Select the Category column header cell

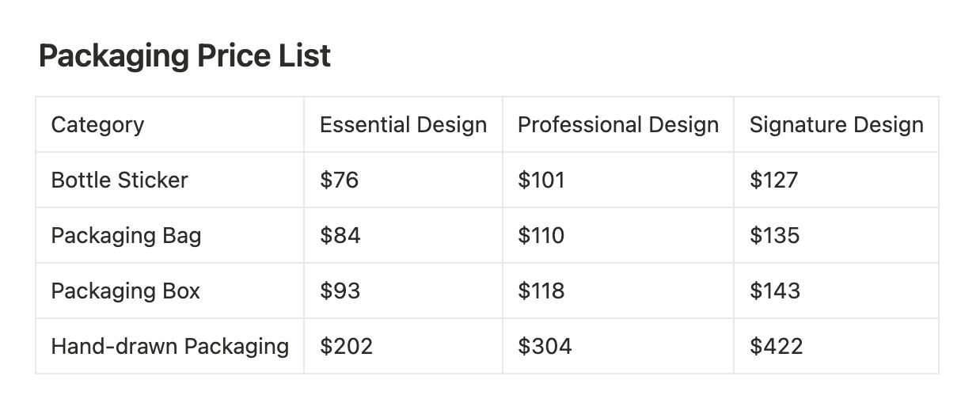97,125
